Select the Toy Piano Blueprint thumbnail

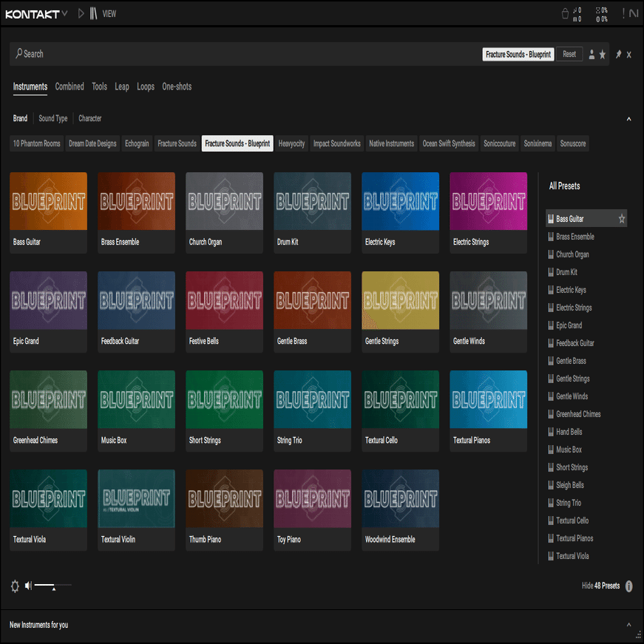[x=312, y=498]
